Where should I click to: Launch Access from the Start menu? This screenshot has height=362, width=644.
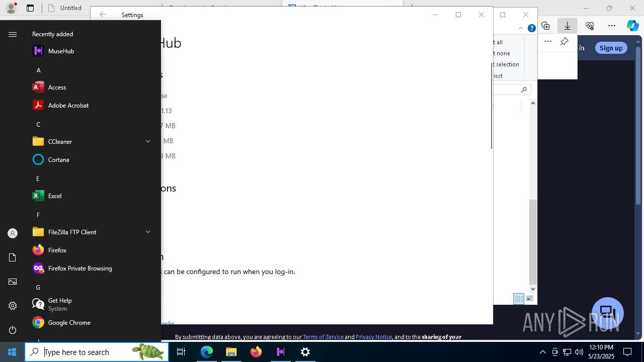(93, 87)
